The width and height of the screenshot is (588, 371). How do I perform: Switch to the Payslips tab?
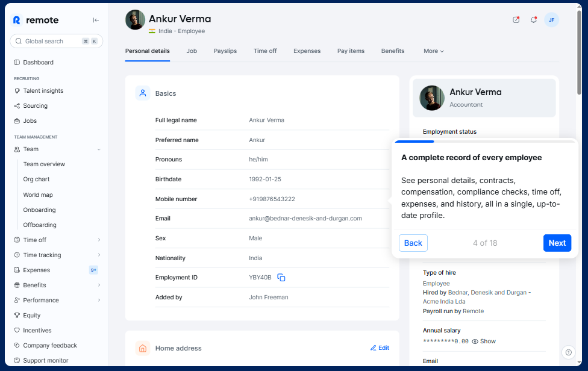225,51
